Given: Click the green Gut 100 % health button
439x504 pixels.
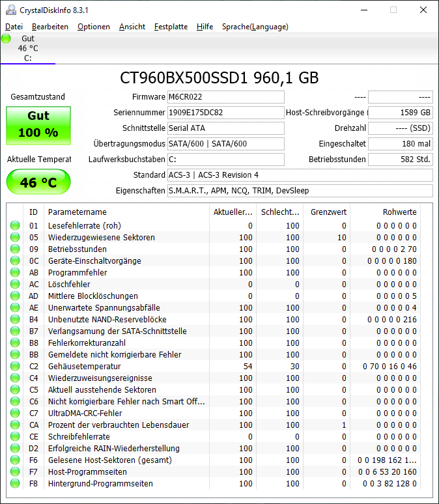Looking at the screenshot, I should tap(38, 126).
